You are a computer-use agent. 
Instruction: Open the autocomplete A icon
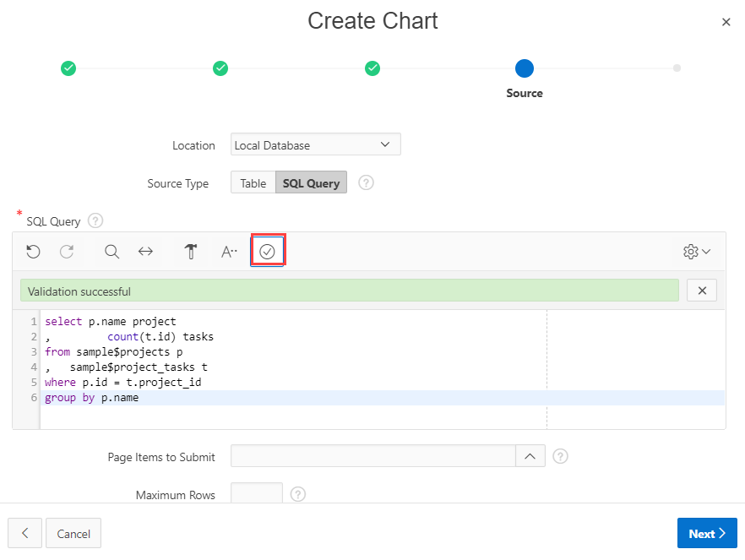click(229, 251)
